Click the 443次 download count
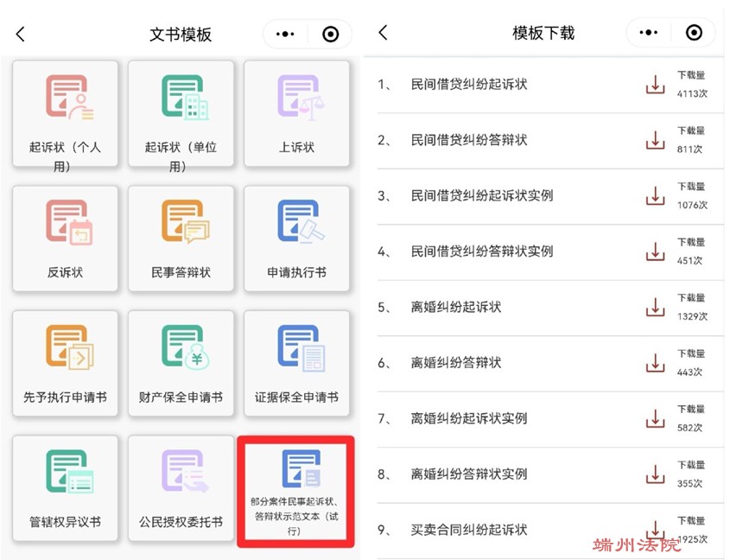This screenshot has width=730, height=560. click(689, 372)
